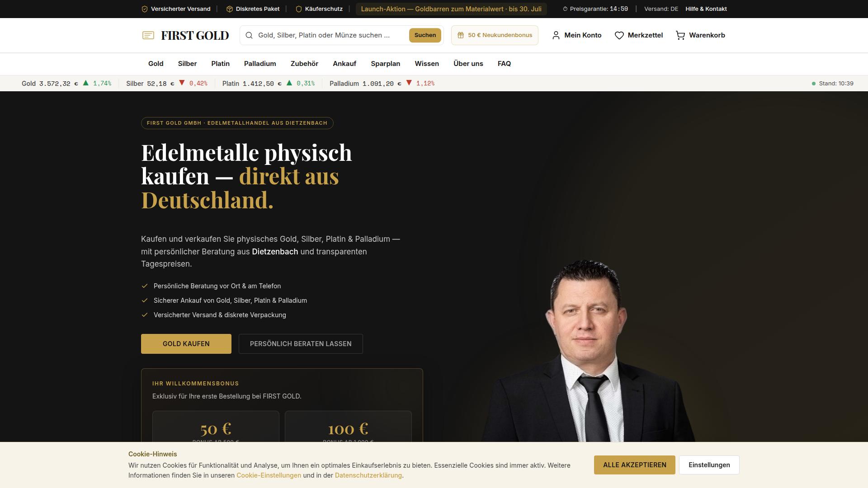Click the green up arrow beside Gold price

(x=85, y=83)
